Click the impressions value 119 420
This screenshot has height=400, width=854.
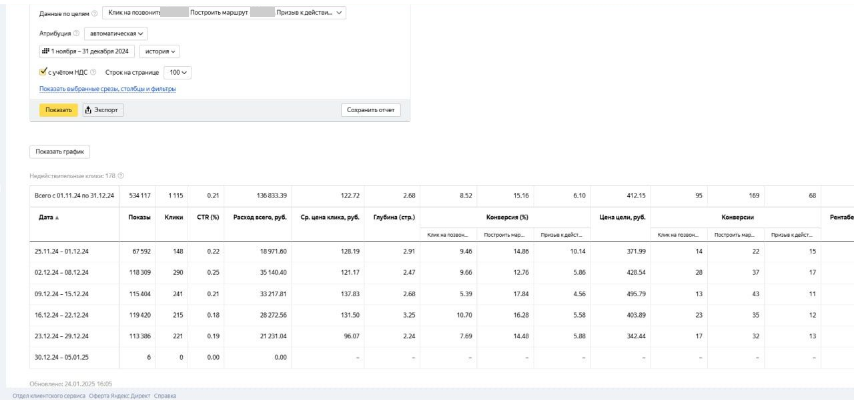[140, 315]
